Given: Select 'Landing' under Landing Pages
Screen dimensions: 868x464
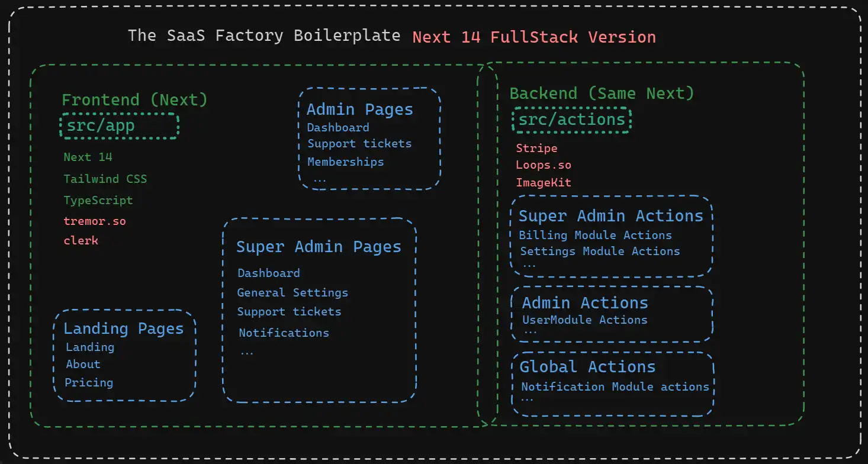Looking at the screenshot, I should pyautogui.click(x=90, y=347).
